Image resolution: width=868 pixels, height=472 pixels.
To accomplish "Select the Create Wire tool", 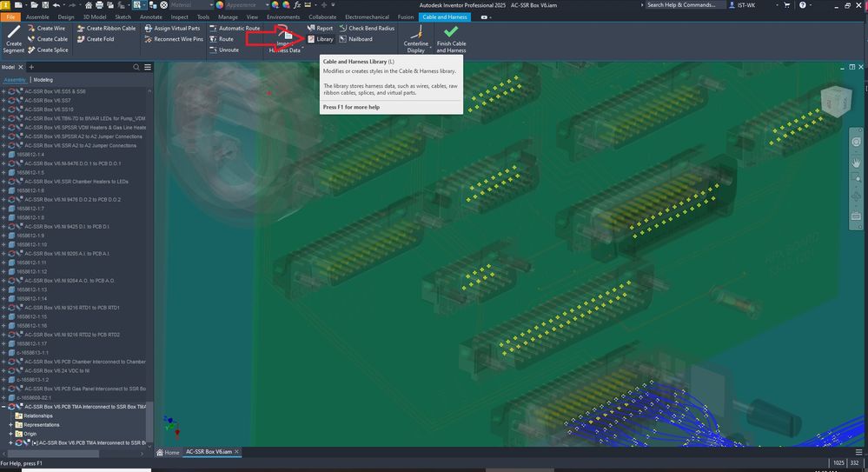I will [47, 29].
